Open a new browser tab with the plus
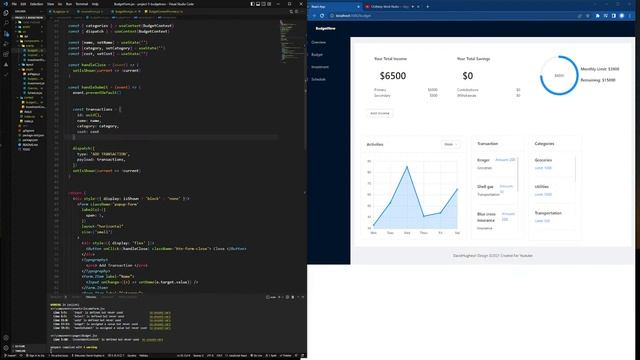 pos(427,7)
